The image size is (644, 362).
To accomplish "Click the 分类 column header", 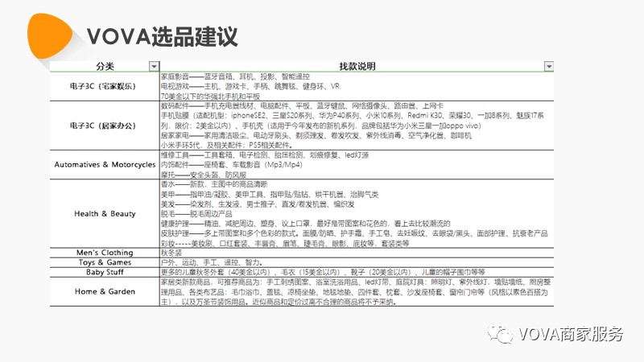I will coord(105,67).
